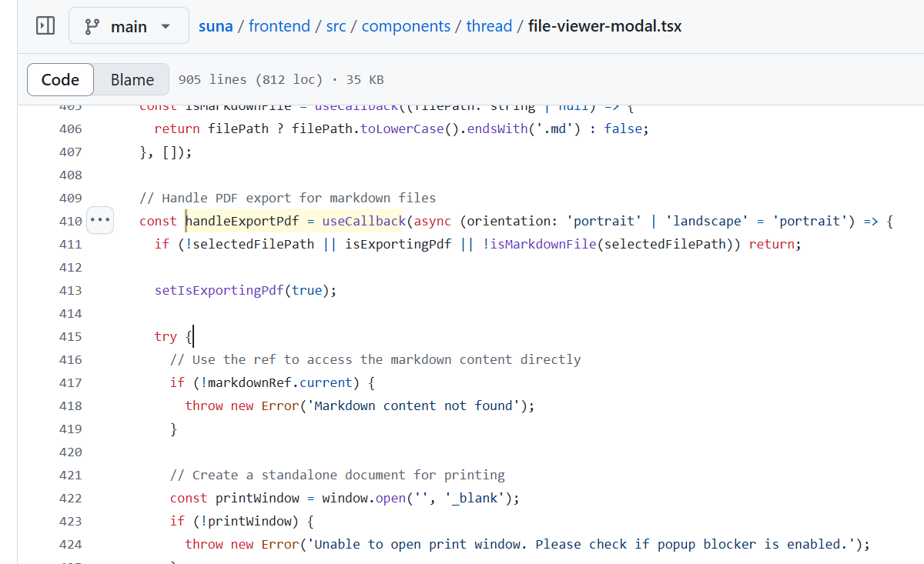Open the suna repository link
Image resolution: width=924 pixels, height=564 pixels.
[215, 25]
